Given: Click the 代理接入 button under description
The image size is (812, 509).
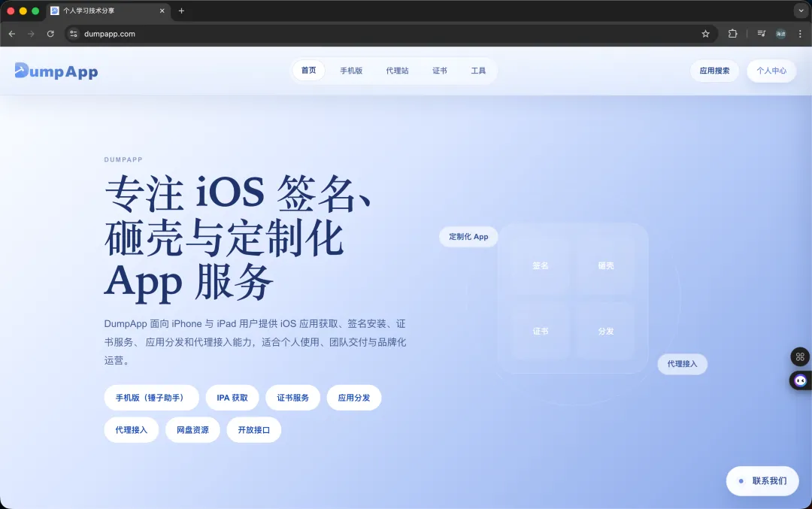Looking at the screenshot, I should [131, 430].
